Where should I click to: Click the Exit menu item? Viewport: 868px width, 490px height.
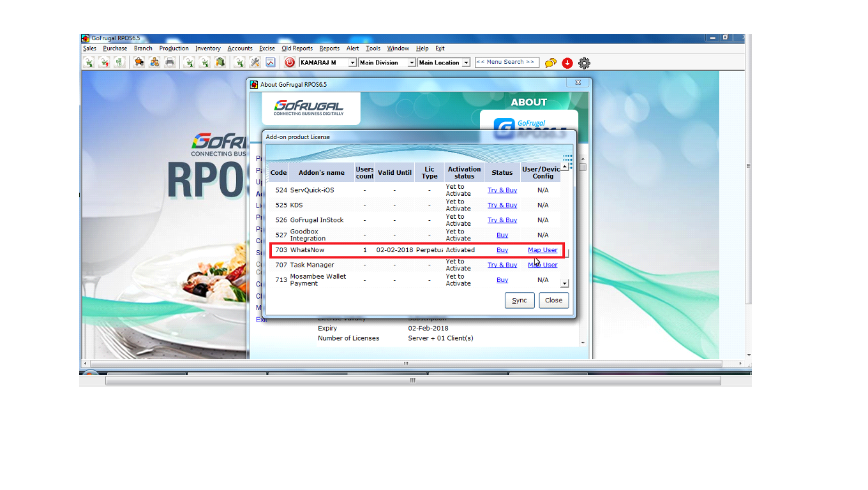(x=440, y=48)
